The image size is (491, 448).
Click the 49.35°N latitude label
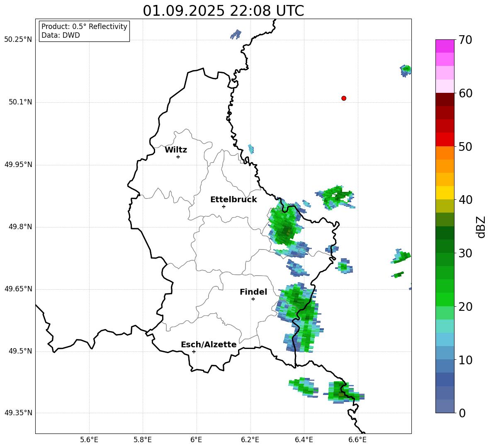tap(18, 413)
